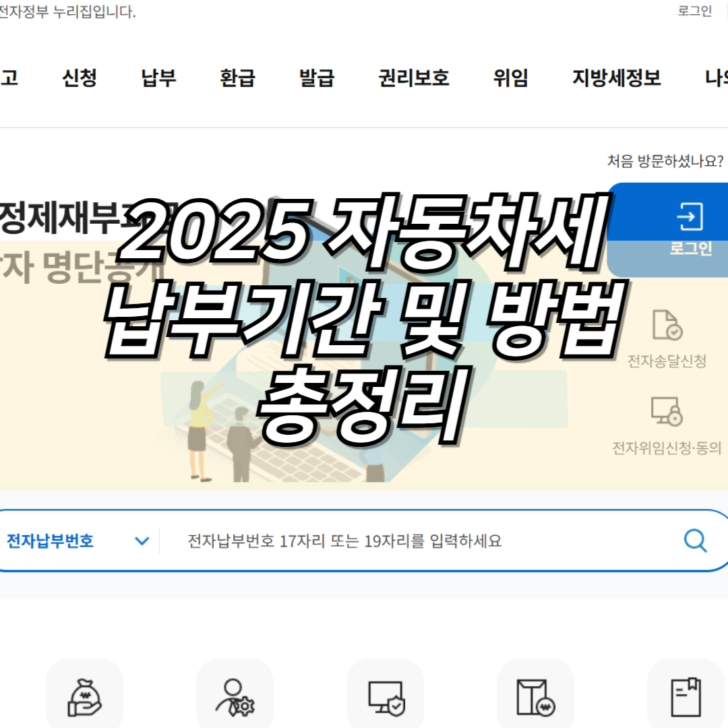Click the person with gear icon

click(x=235, y=698)
